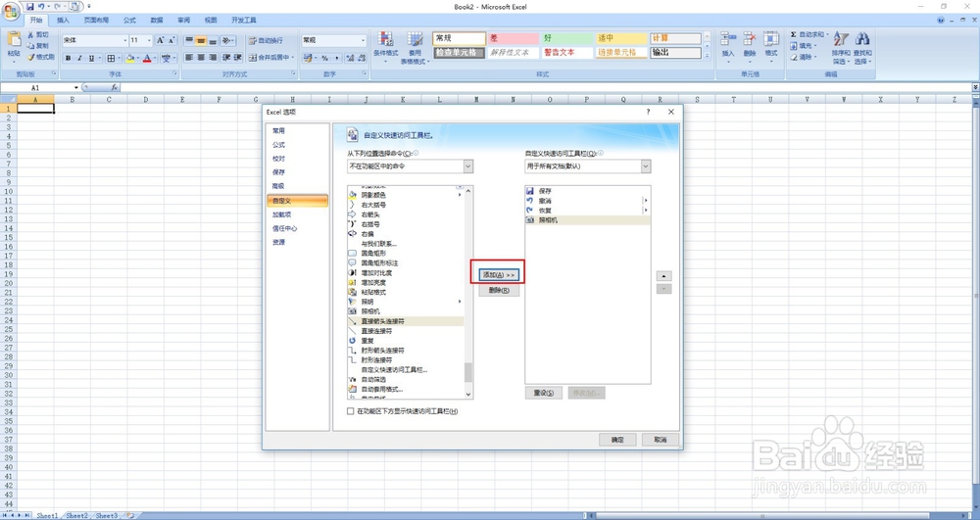Click the align text left icon
Viewport: 980px width, 520px height.
point(189,58)
